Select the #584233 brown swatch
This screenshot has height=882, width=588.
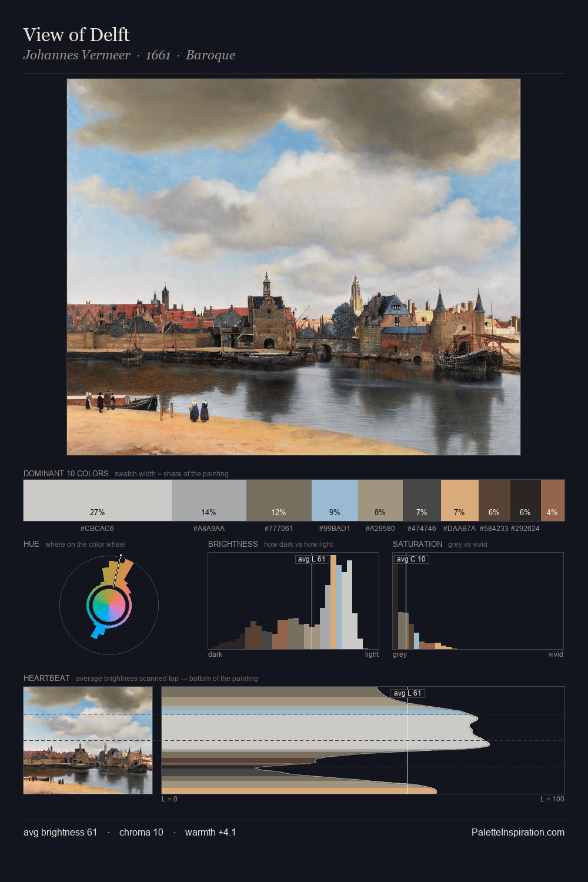495,500
